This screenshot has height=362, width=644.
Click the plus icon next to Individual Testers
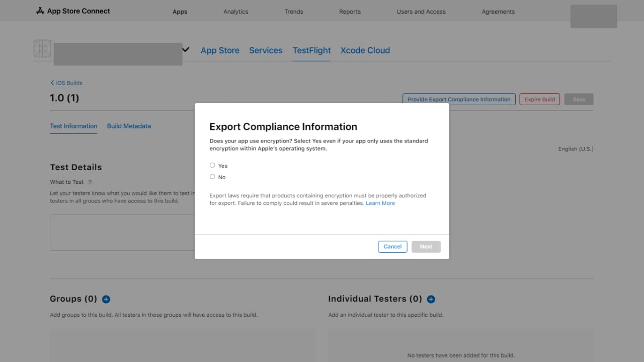(431, 299)
